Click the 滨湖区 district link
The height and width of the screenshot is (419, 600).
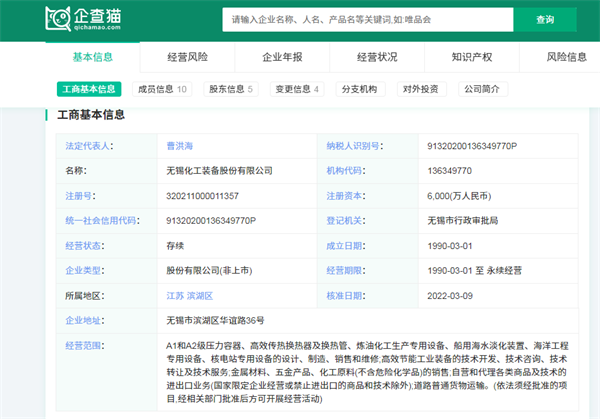[200, 296]
